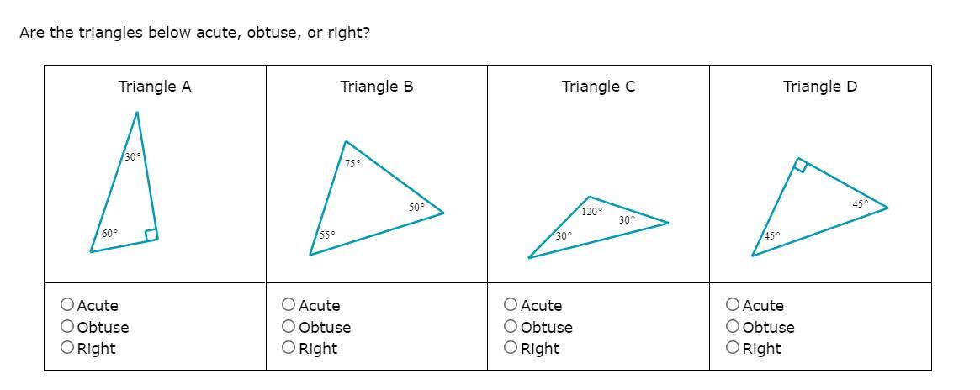Viewport: 980px width, 390px height.
Task: Click the Triangle A diagram
Action: click(x=124, y=182)
